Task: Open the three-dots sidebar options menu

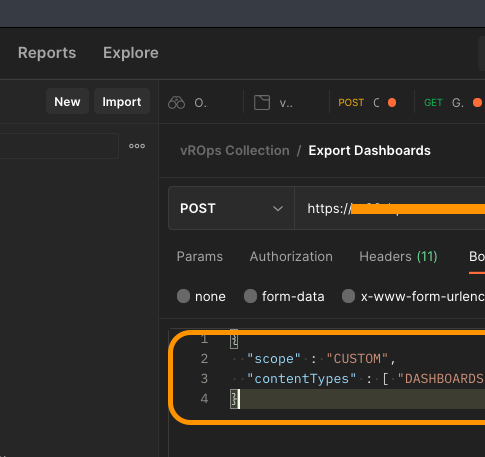Action: [137, 146]
